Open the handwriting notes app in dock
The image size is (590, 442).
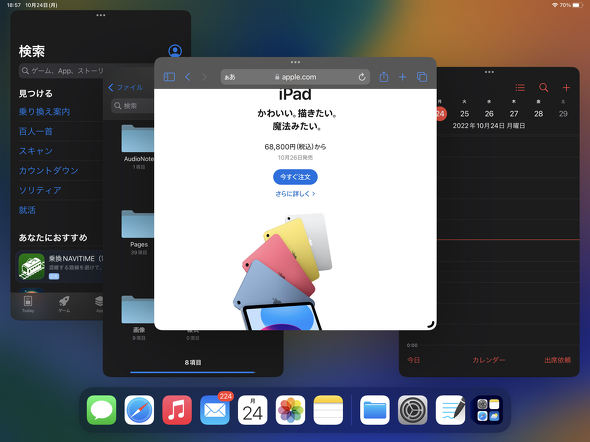450,410
